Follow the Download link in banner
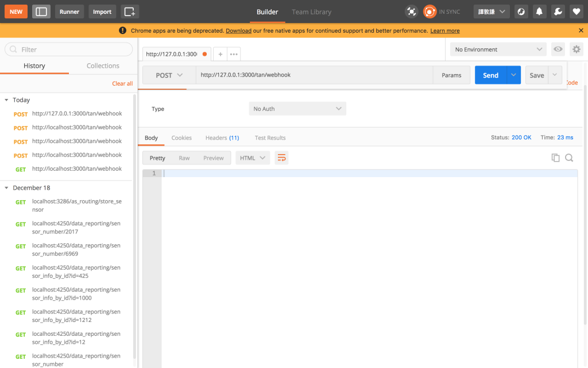Screen dimensions: 588x368 tap(238, 31)
